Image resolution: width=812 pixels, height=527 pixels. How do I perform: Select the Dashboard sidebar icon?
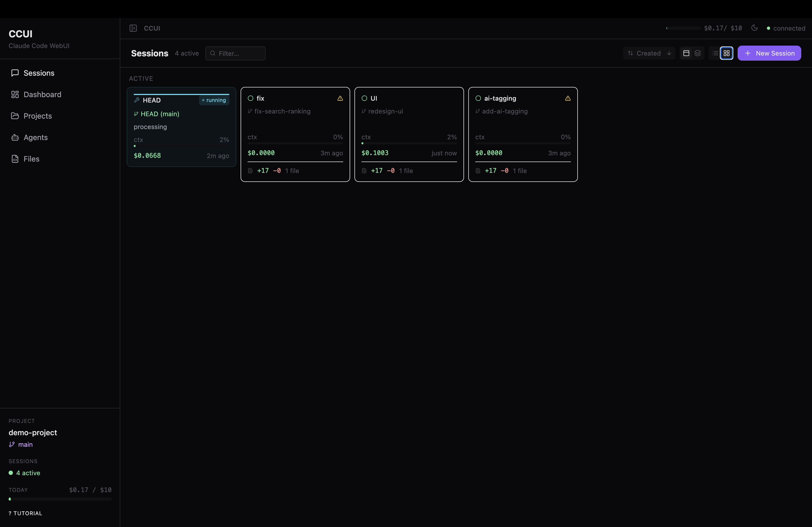pos(15,94)
